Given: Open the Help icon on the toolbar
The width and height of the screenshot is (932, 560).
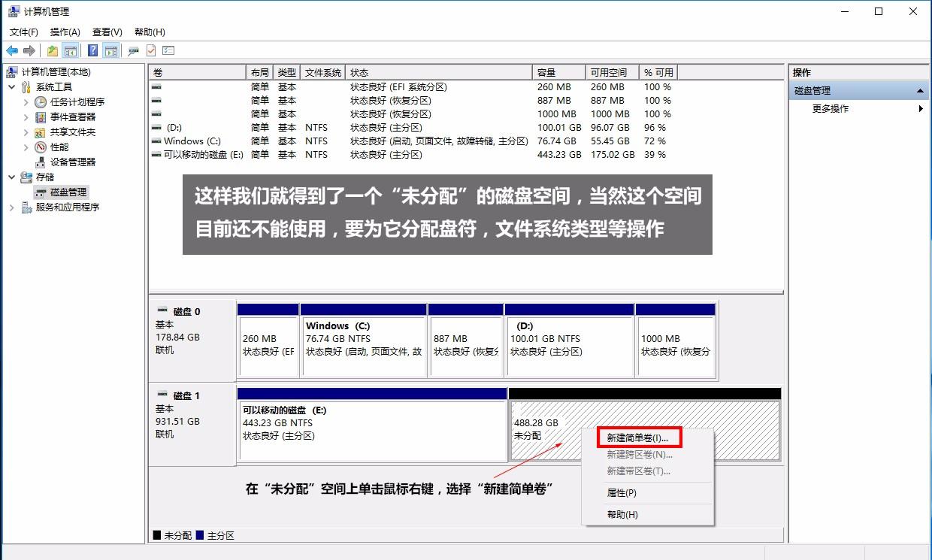Looking at the screenshot, I should point(91,50).
